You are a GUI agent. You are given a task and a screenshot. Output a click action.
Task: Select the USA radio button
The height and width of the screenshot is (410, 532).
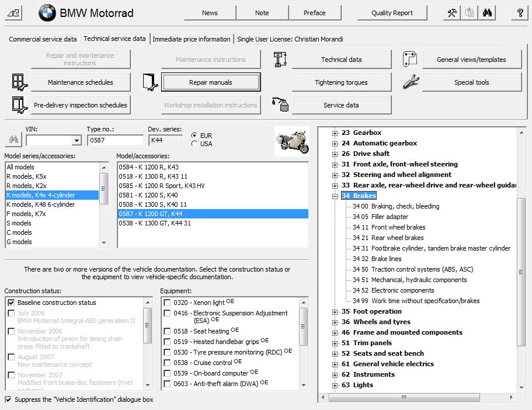tap(194, 144)
